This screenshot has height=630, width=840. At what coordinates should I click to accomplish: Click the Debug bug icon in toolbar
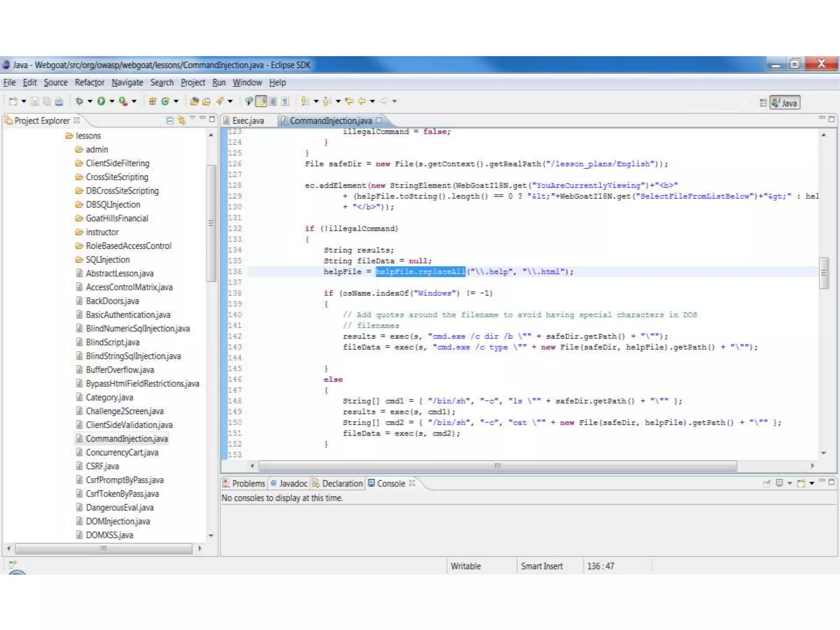click(79, 101)
